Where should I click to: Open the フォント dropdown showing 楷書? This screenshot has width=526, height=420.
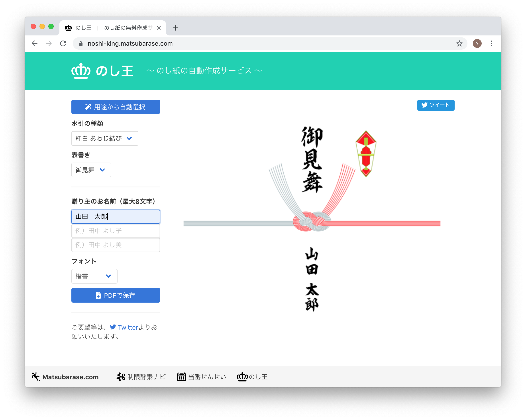94,276
